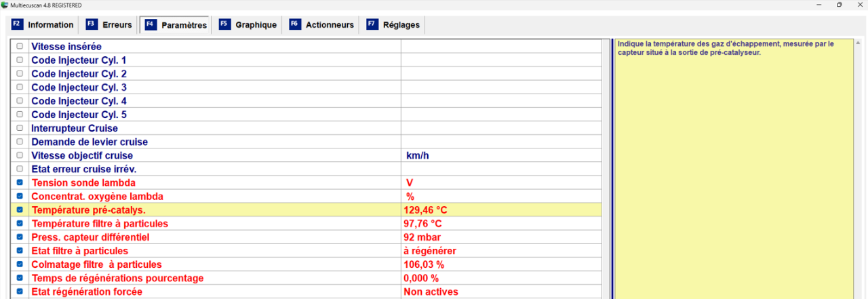Switch to the Erreurs tab
This screenshot has height=299, width=868.
(x=117, y=25)
